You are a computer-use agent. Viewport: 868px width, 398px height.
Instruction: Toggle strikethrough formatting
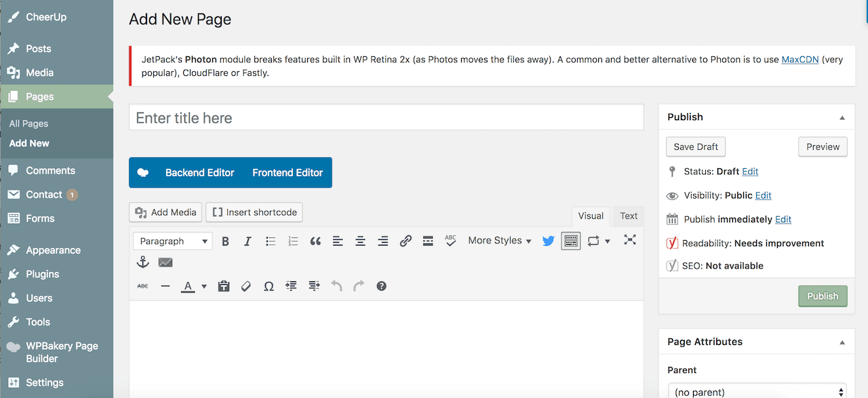(x=142, y=285)
